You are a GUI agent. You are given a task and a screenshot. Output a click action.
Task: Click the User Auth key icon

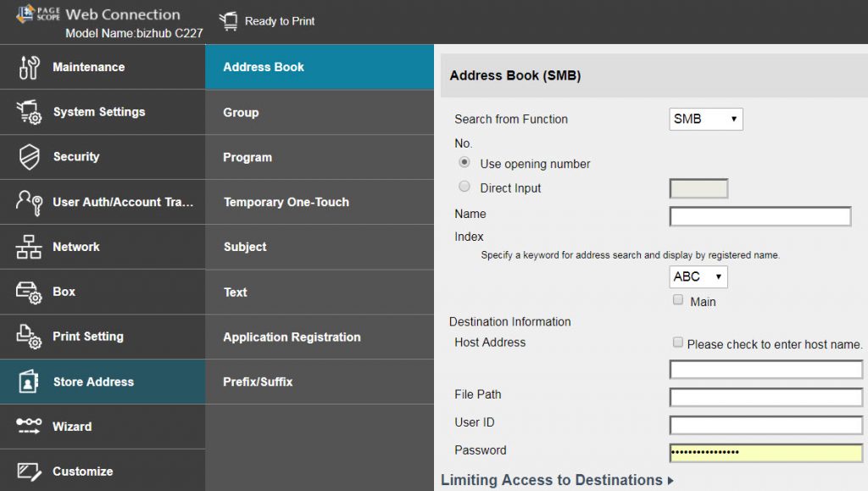29,203
